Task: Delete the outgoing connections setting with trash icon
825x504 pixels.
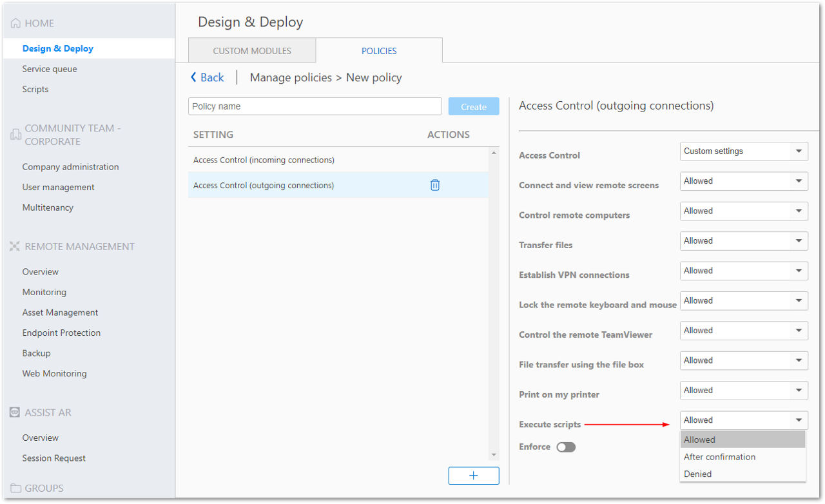Action: tap(435, 185)
